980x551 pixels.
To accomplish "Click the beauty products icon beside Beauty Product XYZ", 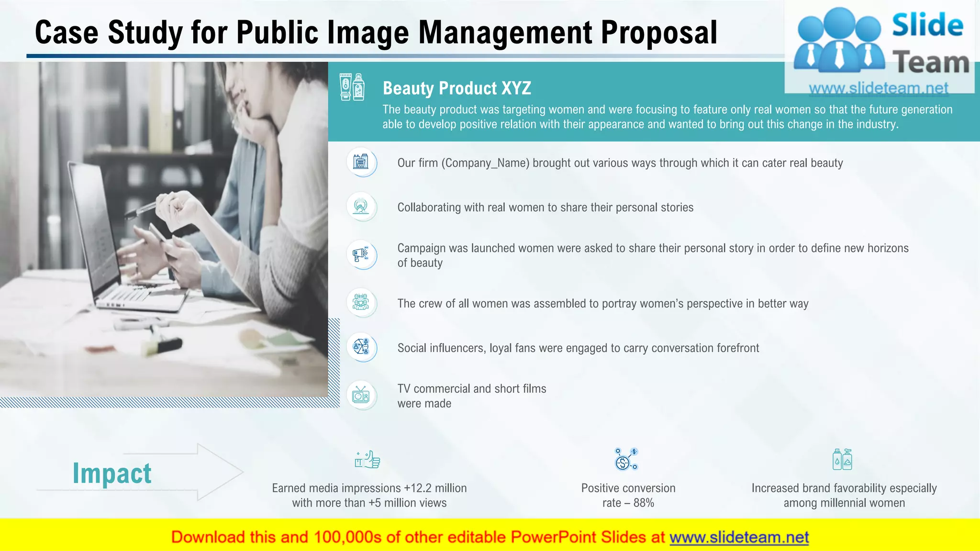I will [352, 87].
